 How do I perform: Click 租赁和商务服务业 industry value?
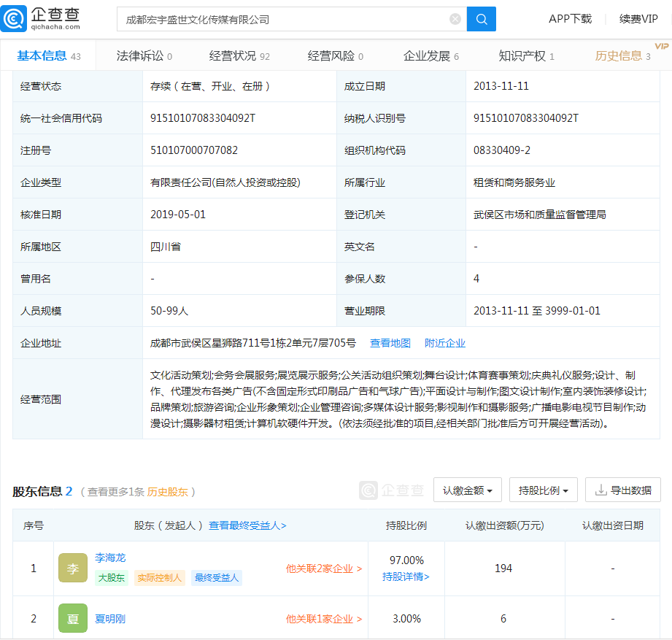[514, 182]
